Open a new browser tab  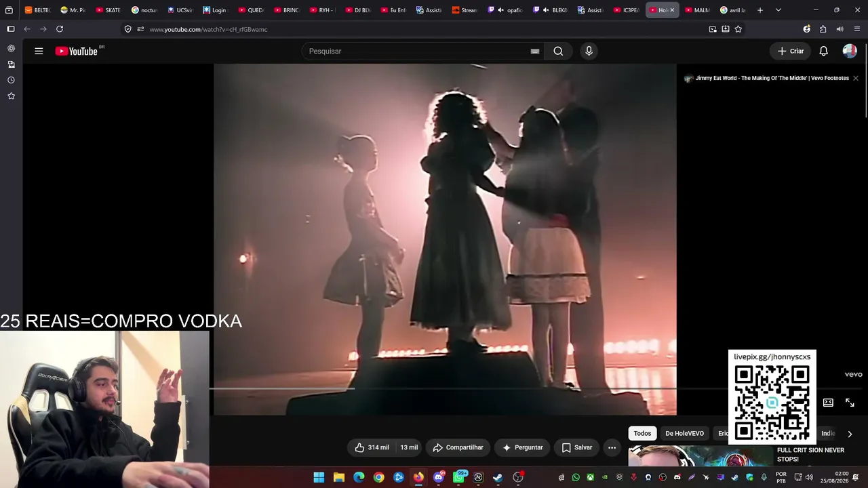(x=760, y=10)
